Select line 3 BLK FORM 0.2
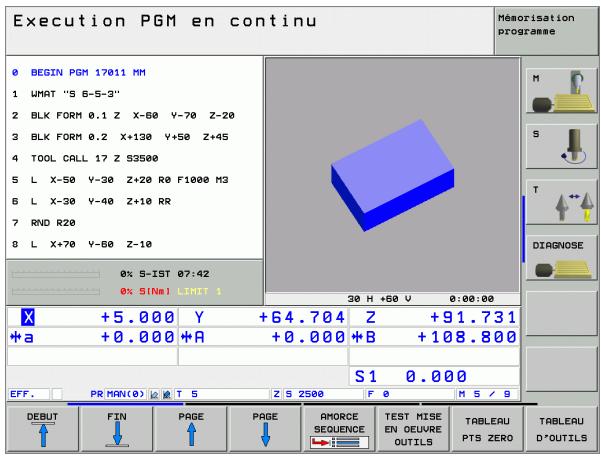 [x=120, y=137]
